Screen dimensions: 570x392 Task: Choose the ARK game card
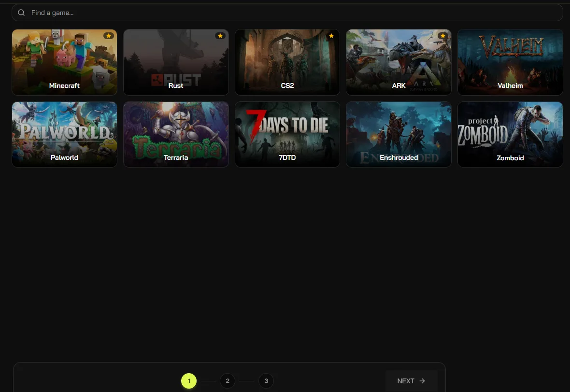(399, 62)
